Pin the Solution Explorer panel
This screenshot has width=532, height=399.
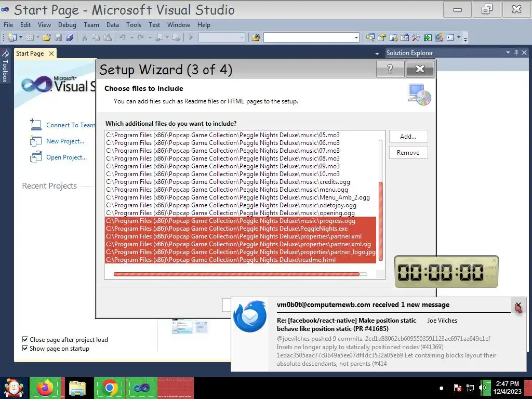[x=516, y=52]
